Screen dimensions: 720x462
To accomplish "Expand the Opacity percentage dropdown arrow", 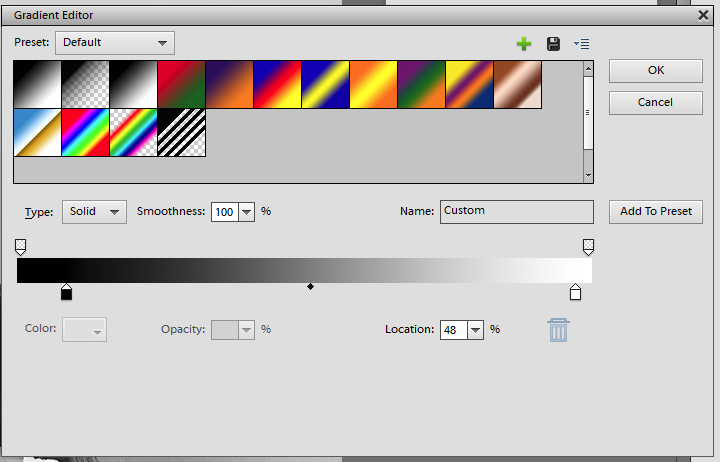I will [247, 330].
